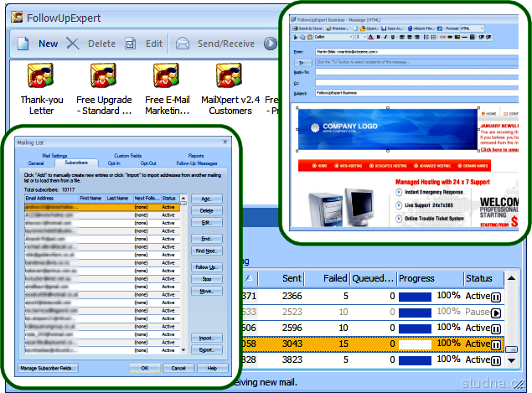Toggle bold formatting in the message editor
The height and width of the screenshot is (393, 532).
[x=379, y=37]
